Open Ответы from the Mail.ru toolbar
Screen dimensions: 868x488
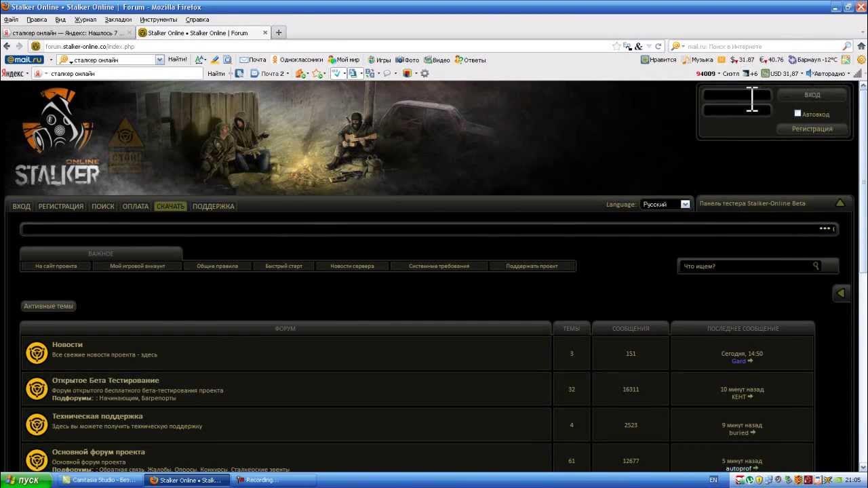[x=470, y=60]
